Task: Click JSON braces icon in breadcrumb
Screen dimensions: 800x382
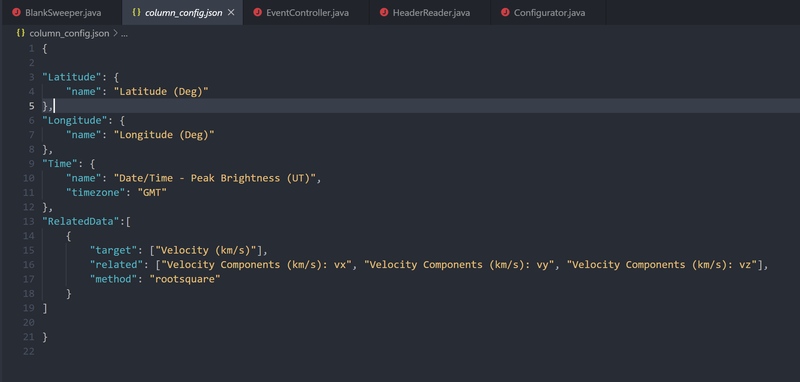Action: coord(21,33)
